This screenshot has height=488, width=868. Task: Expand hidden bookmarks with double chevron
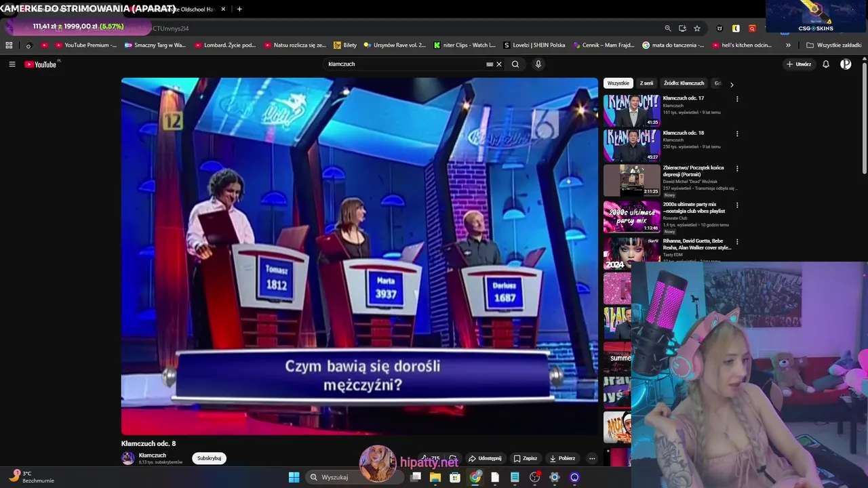788,45
